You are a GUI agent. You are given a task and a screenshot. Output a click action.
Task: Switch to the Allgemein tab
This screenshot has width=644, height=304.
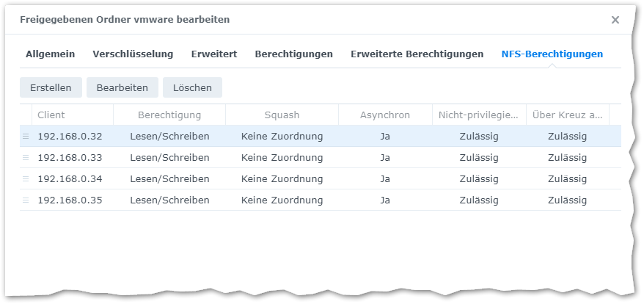pyautogui.click(x=50, y=54)
